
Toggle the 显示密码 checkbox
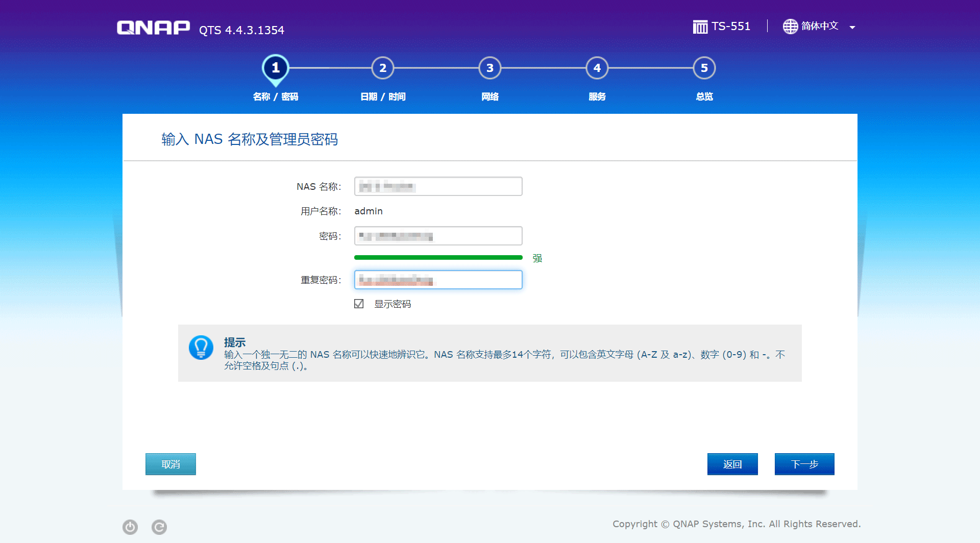click(x=359, y=304)
